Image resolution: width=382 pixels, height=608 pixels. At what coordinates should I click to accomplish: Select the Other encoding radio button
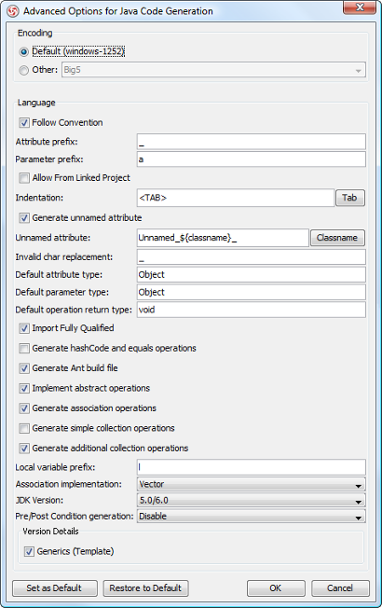tap(24, 70)
